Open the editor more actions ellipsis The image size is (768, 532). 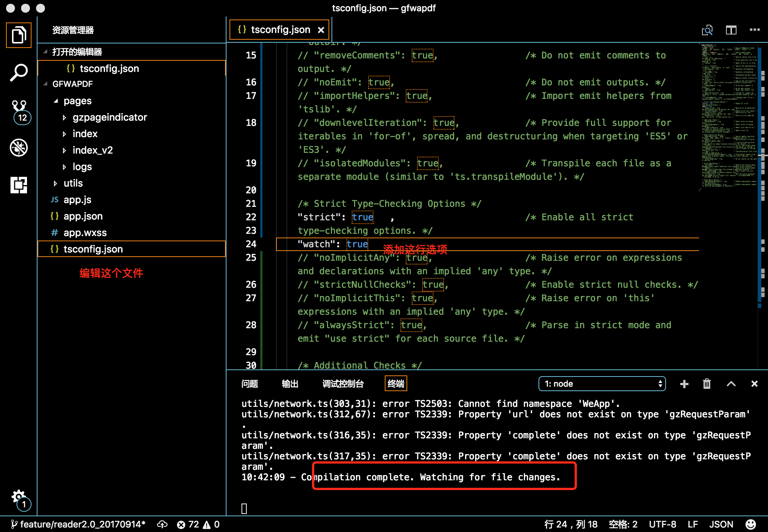754,30
